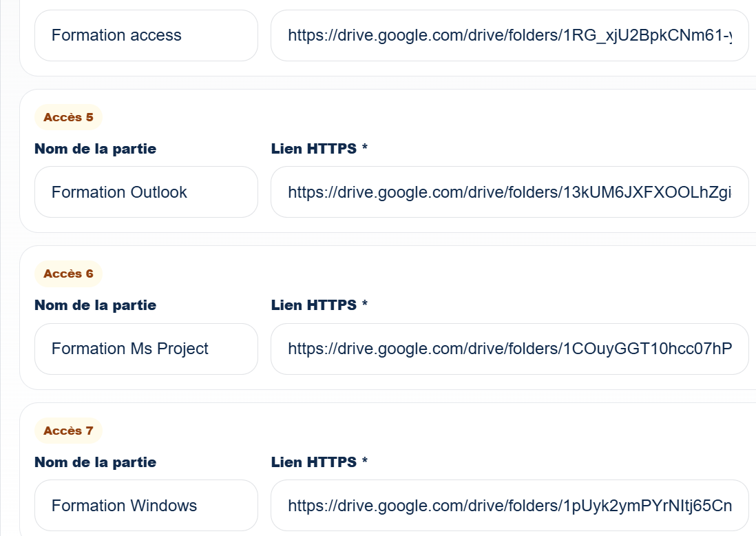Click Lien HTTPS label under Accès 6
756x536 pixels.
(314, 305)
